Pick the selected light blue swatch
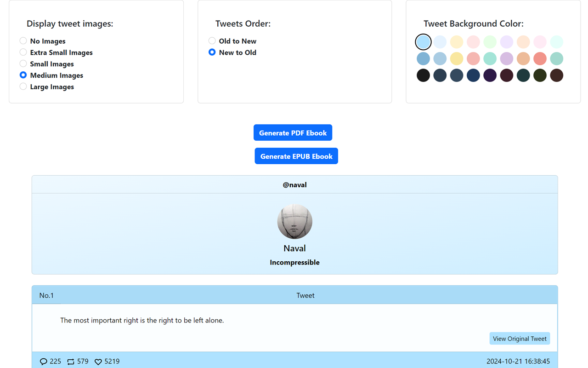Image resolution: width=588 pixels, height=368 pixels. 423,42
